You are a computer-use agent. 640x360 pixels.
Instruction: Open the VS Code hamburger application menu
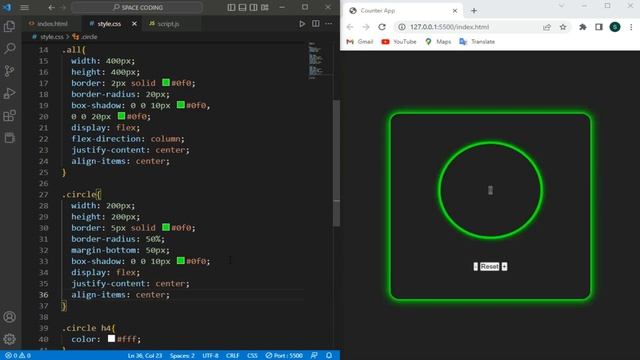(x=24, y=7)
